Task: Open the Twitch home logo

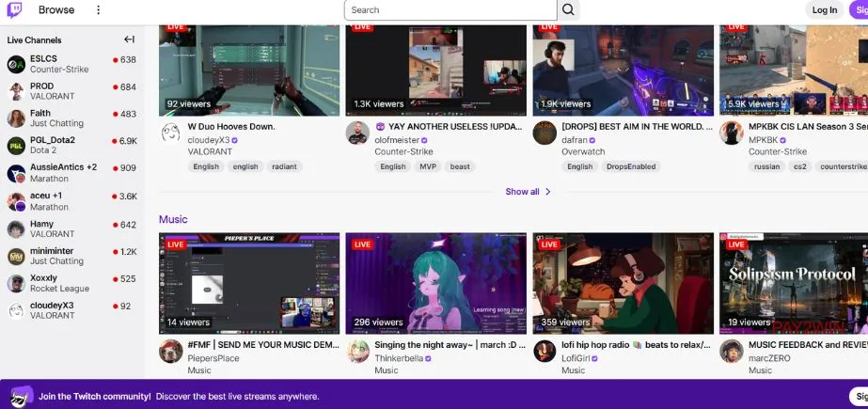Action: (14, 10)
